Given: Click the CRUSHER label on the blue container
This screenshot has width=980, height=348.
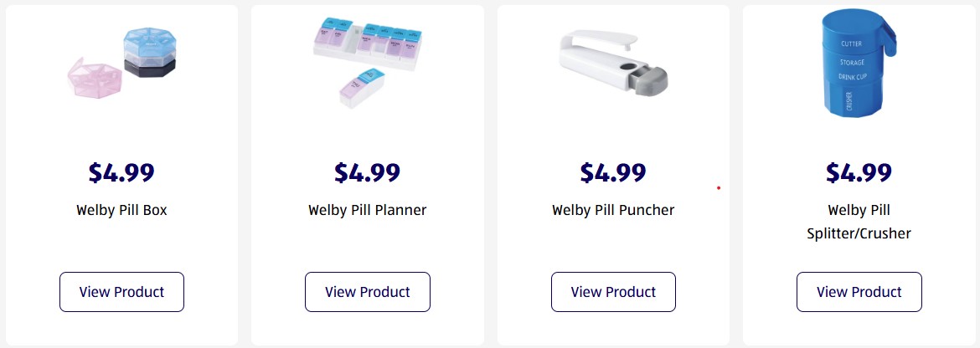Looking at the screenshot, I should coord(848,102).
